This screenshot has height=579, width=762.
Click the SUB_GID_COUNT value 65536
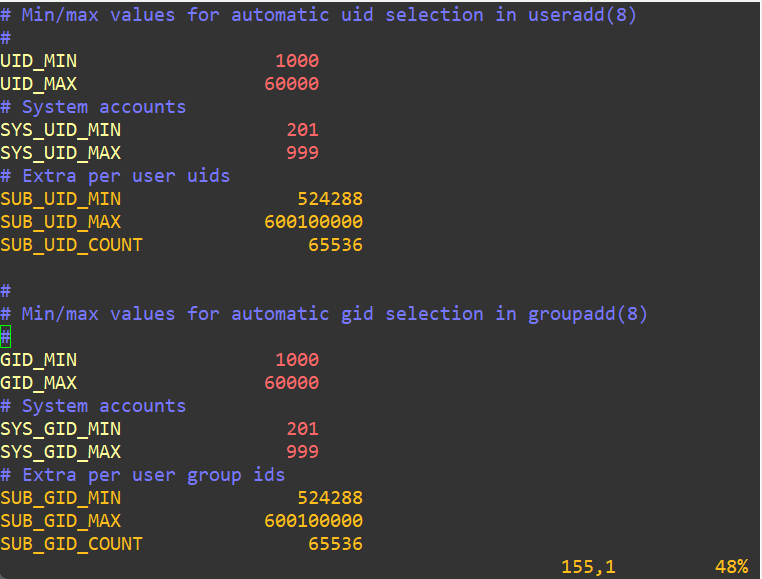click(335, 544)
